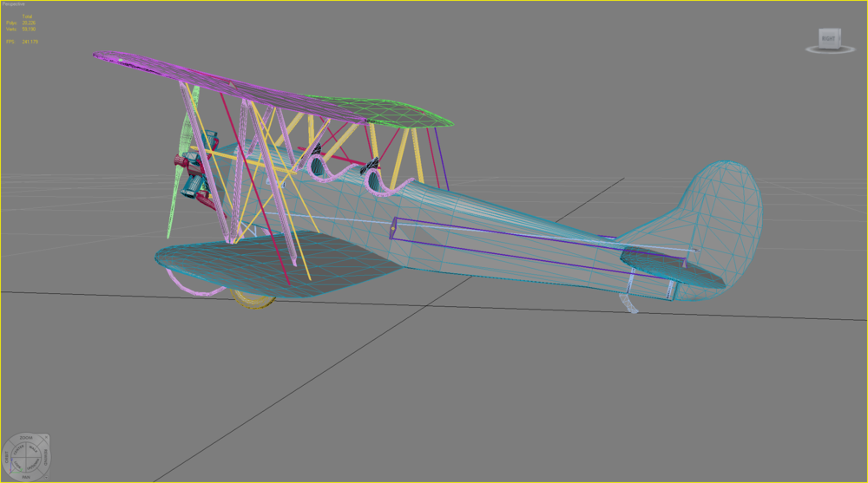This screenshot has height=483, width=868.
Task: Click the CENTER wedge of the navigation wheel
Action: (19, 450)
